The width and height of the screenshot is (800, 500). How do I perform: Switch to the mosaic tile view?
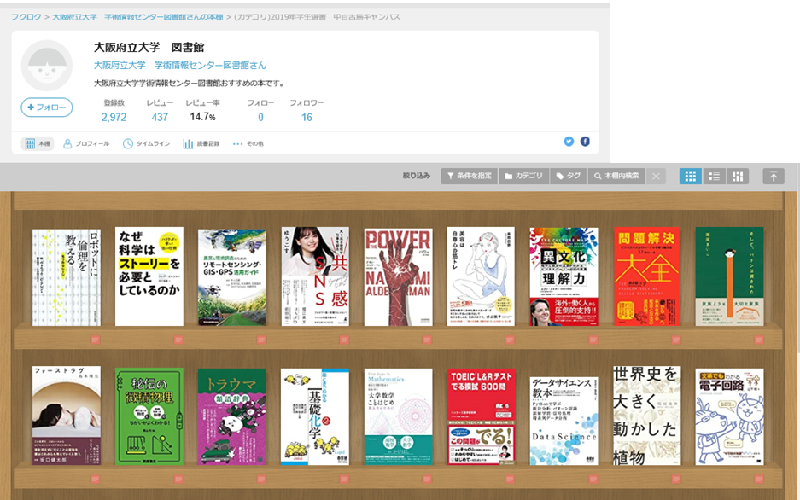pos(738,176)
